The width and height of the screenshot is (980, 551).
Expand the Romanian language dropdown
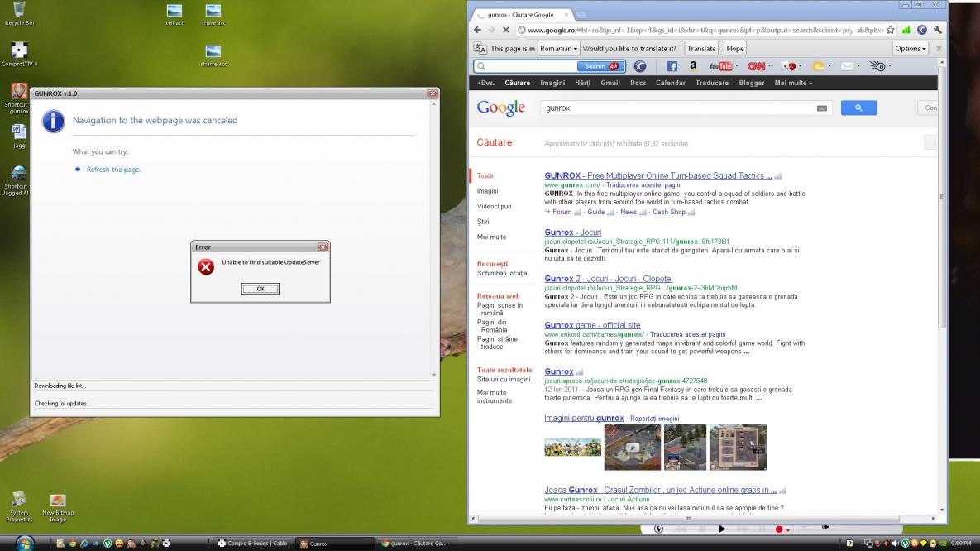pos(558,49)
